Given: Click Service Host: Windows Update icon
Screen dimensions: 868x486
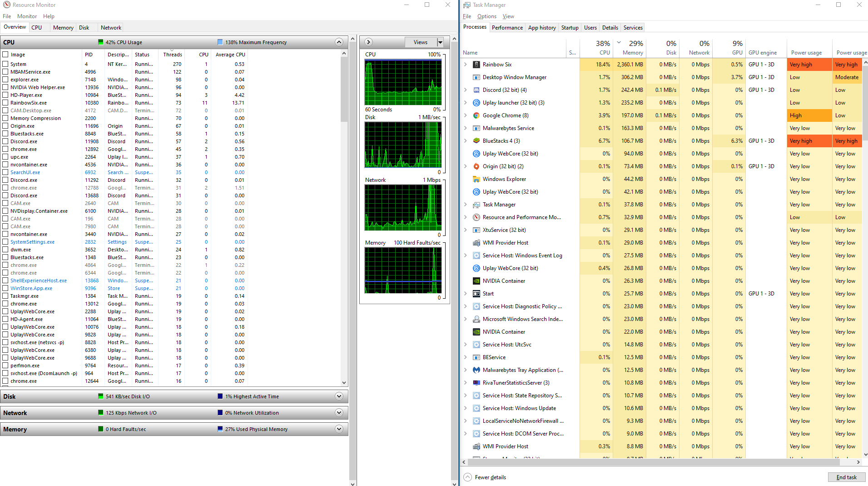Looking at the screenshot, I should point(476,408).
